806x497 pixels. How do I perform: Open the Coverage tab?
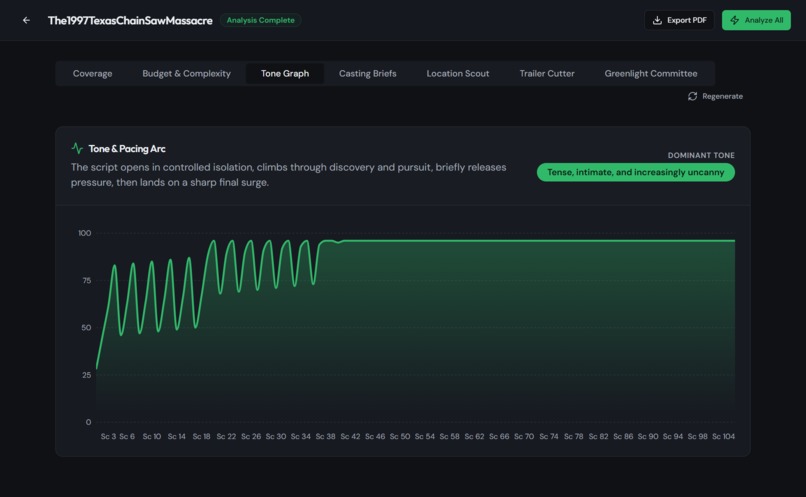click(93, 73)
